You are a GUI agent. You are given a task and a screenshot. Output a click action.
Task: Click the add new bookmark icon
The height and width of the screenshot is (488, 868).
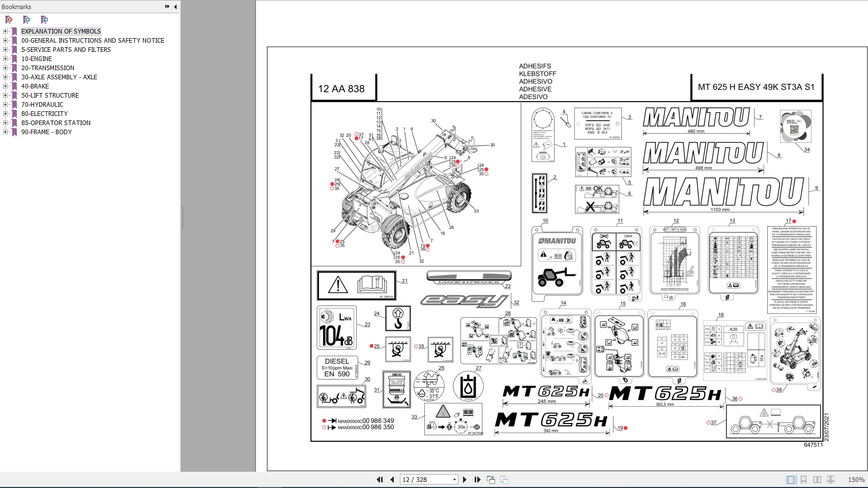tap(26, 20)
